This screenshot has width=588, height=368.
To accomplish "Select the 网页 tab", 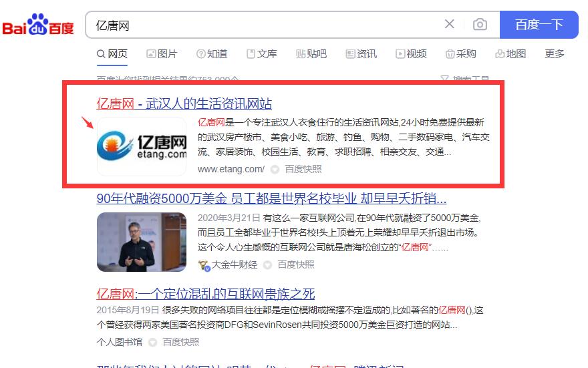I will tap(112, 54).
